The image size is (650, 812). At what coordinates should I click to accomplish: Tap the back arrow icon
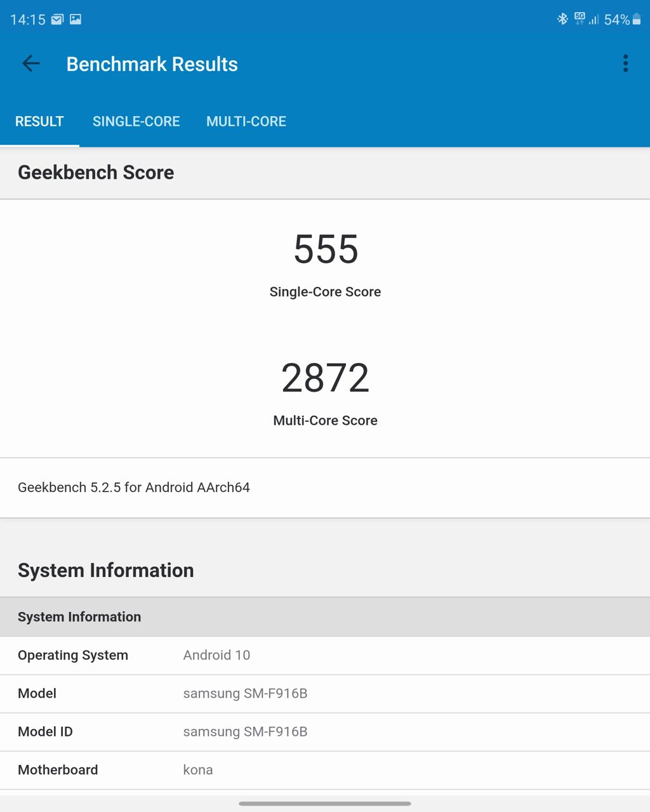(30, 63)
